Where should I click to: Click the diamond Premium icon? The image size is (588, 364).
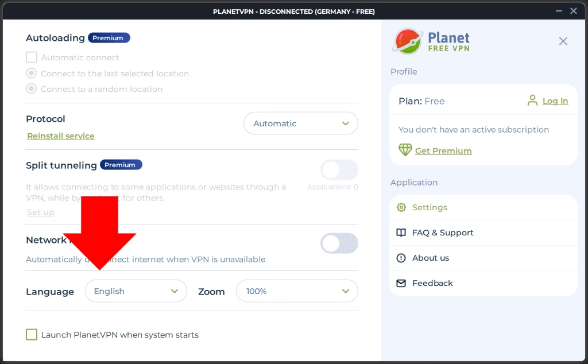[x=405, y=150]
